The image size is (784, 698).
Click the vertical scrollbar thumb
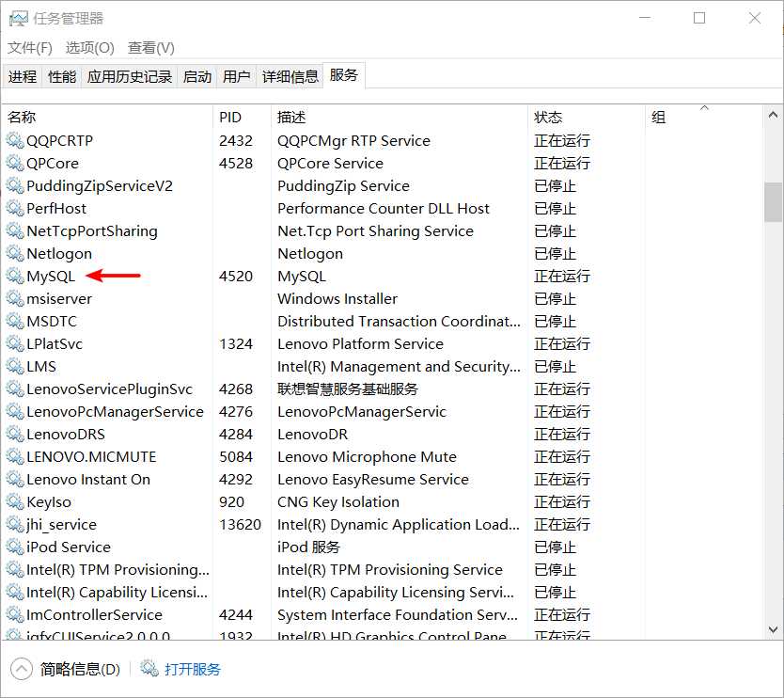773,201
